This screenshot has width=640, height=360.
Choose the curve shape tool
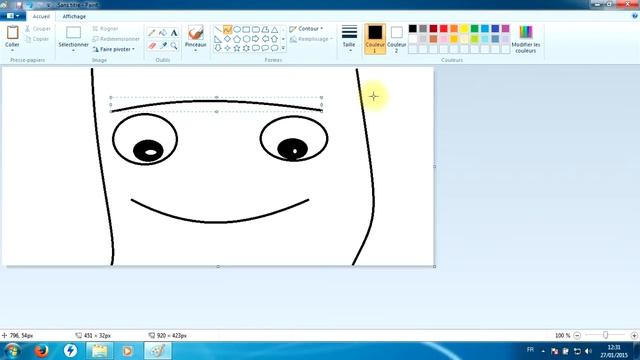coord(227,29)
